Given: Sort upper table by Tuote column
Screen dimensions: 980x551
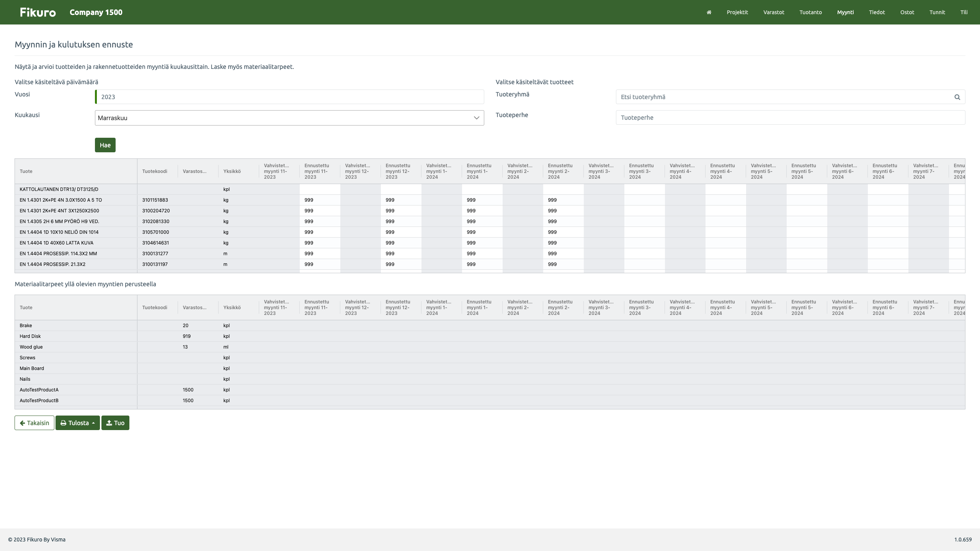Looking at the screenshot, I should click(x=76, y=171).
